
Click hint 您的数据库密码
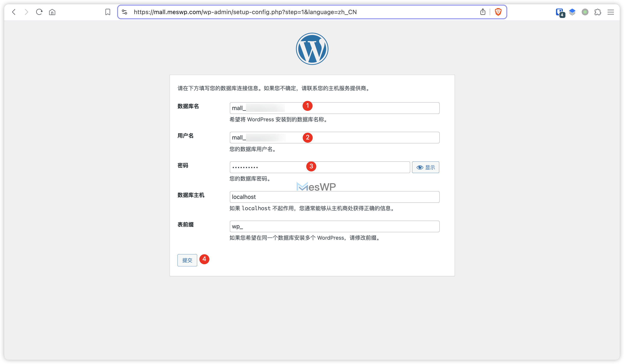point(250,179)
